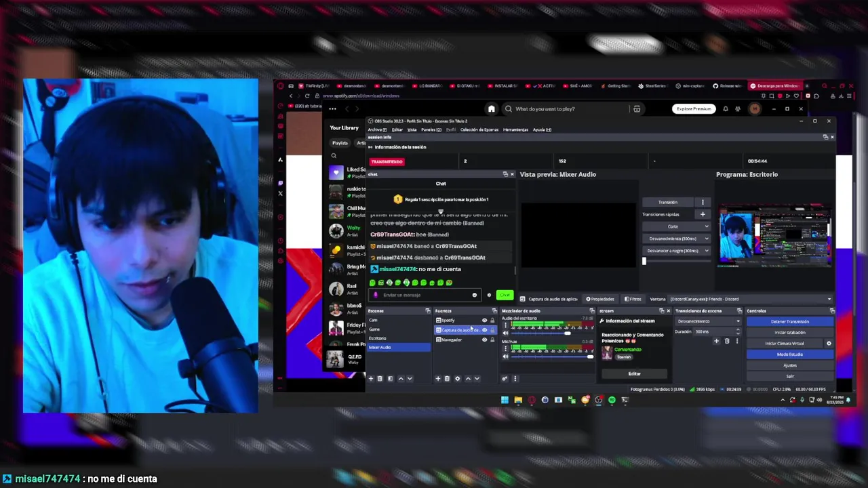
Task: Open the Archivo menu in OBS
Action: [377, 129]
